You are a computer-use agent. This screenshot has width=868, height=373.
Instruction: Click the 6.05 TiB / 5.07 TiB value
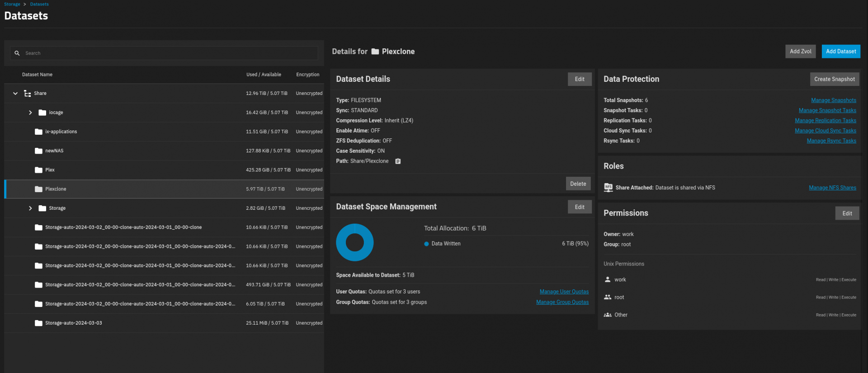tap(265, 304)
